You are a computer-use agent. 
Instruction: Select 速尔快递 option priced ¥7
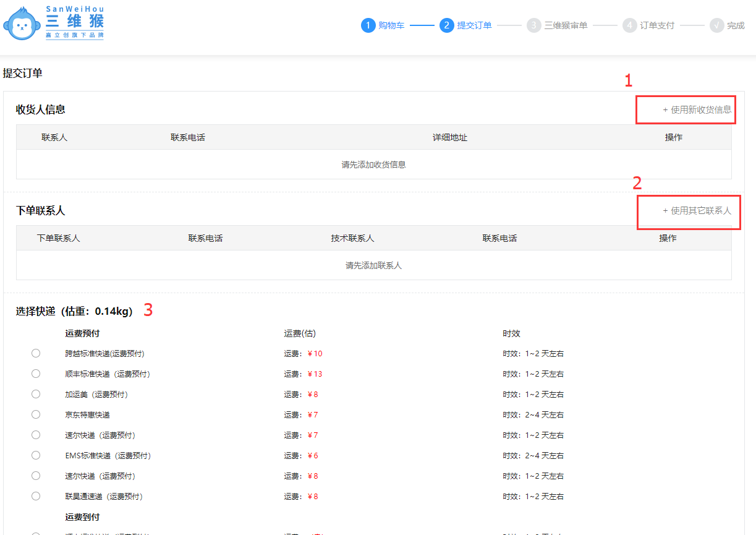tap(36, 435)
